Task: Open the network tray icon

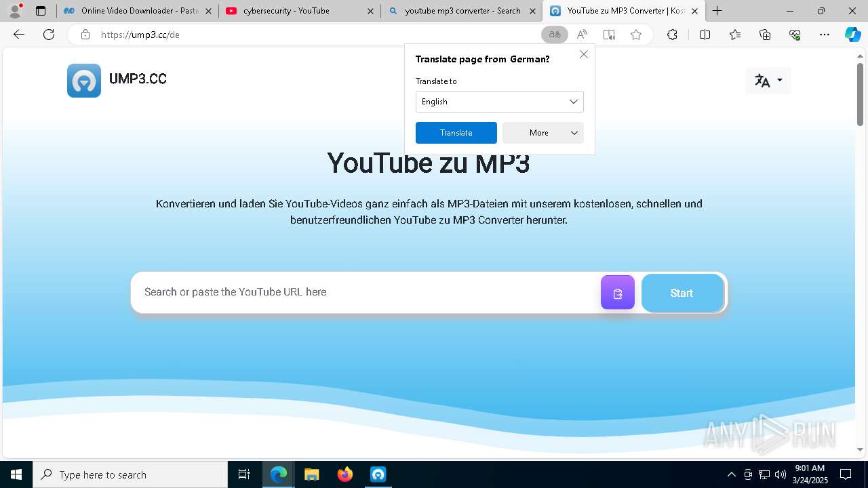Action: (764, 474)
